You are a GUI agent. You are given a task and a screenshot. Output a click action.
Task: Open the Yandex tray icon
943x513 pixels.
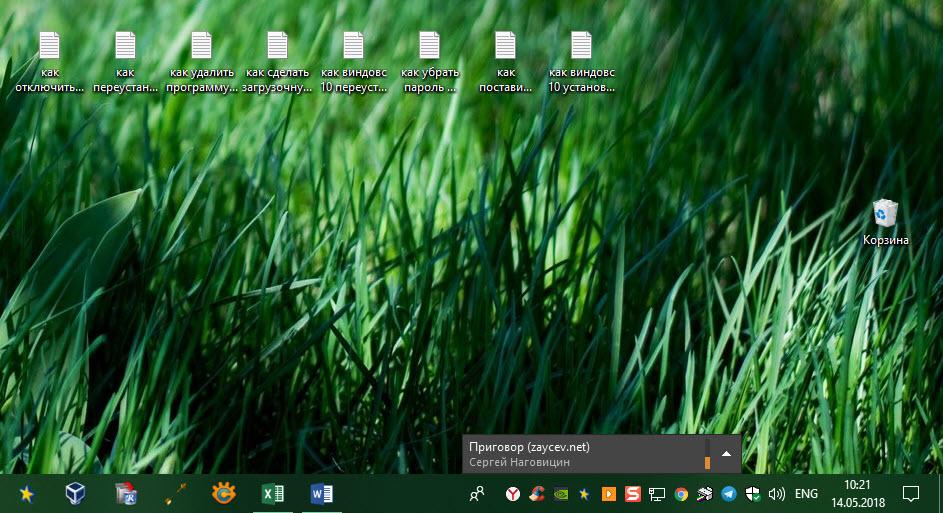(x=512, y=494)
